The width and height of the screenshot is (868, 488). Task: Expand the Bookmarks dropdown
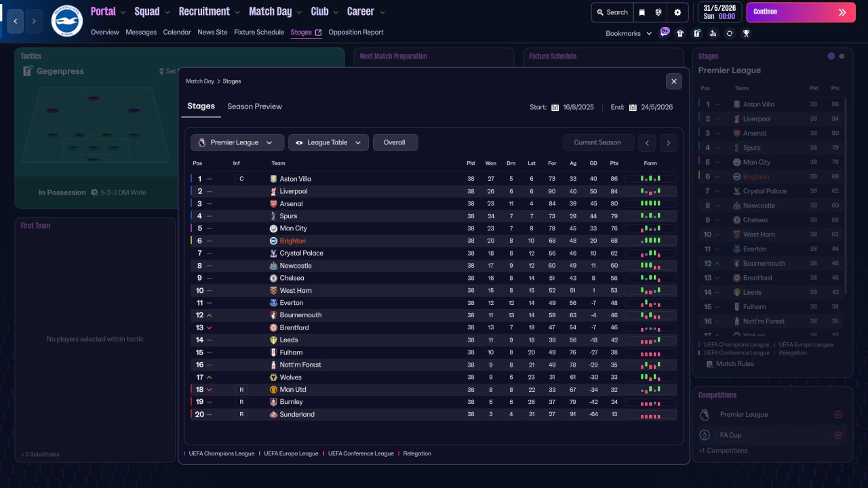(629, 33)
